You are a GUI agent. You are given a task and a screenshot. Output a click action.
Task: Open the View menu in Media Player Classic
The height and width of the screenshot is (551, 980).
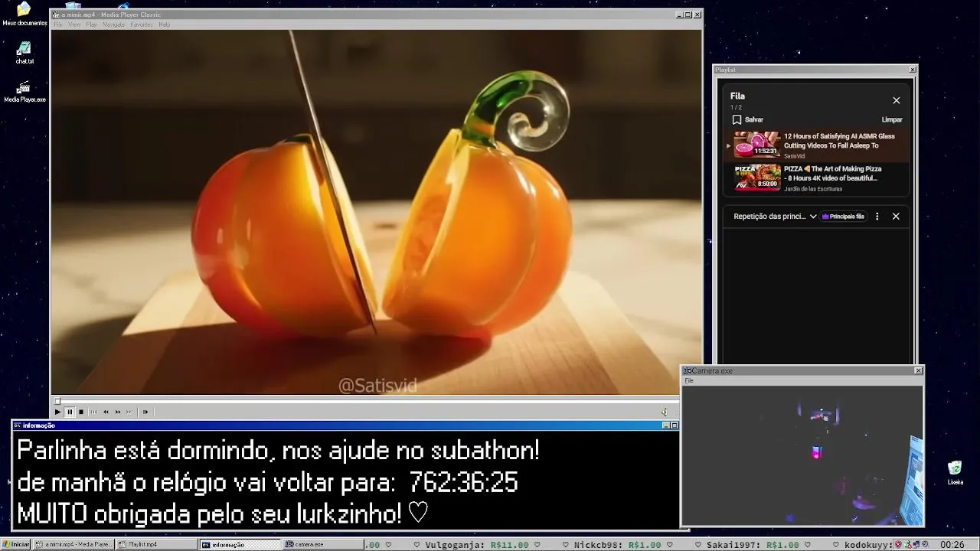click(x=74, y=24)
